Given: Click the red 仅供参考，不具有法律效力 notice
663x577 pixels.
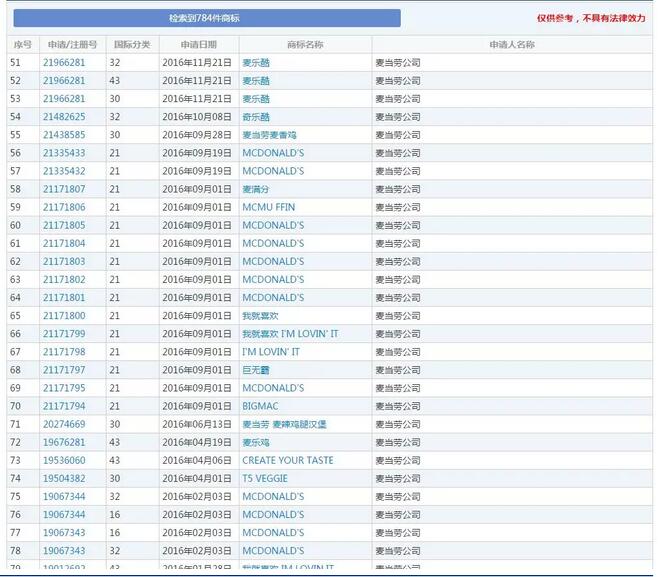Looking at the screenshot, I should tap(591, 18).
